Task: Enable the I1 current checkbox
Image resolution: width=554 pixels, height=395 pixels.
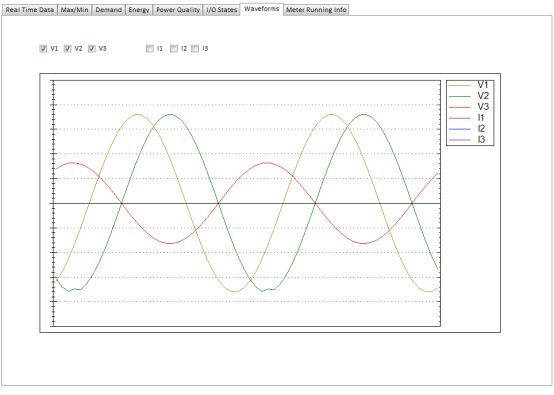Action: pyautogui.click(x=150, y=49)
